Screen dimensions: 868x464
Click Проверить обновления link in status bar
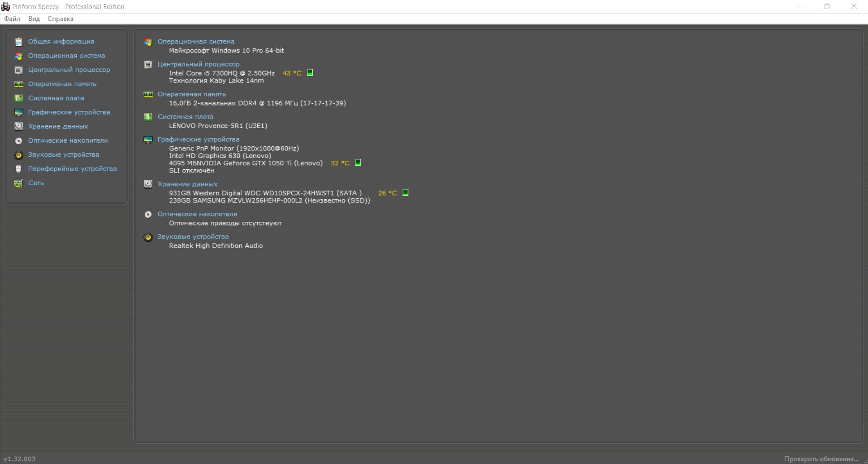coord(821,459)
